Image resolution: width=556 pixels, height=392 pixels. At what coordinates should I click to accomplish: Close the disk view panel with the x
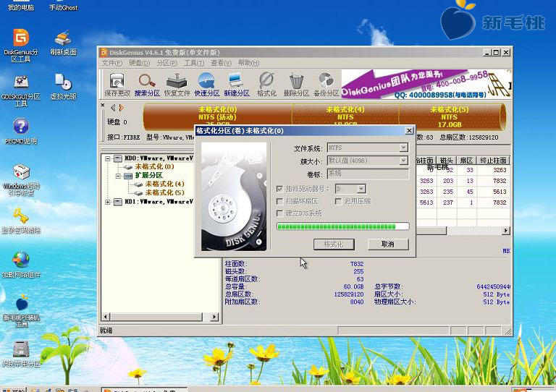tap(103, 105)
